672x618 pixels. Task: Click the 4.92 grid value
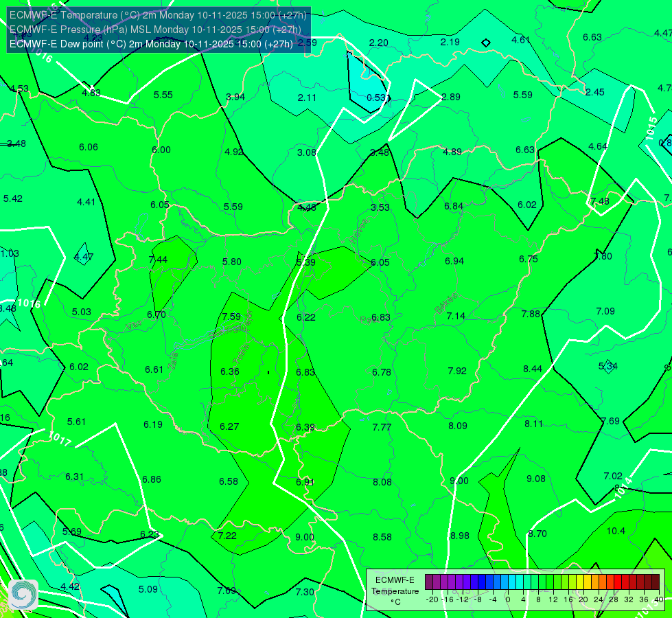[234, 152]
